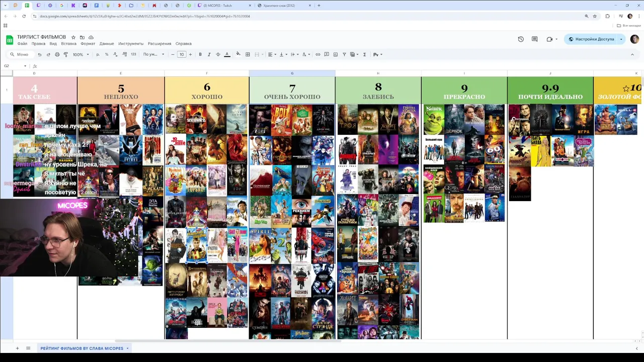Click the Insert chart icon
The width and height of the screenshot is (644, 362).
[x=335, y=54]
